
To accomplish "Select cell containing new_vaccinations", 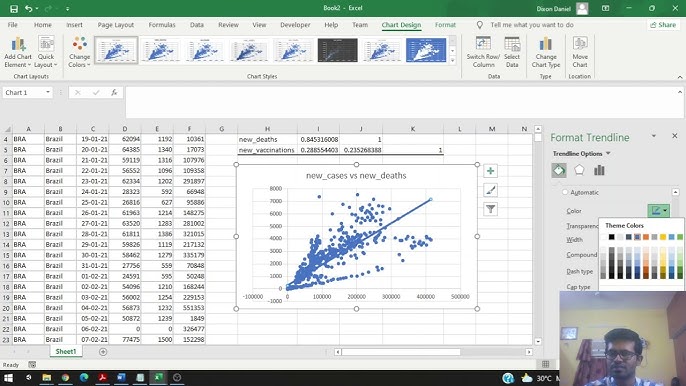I will [267, 150].
